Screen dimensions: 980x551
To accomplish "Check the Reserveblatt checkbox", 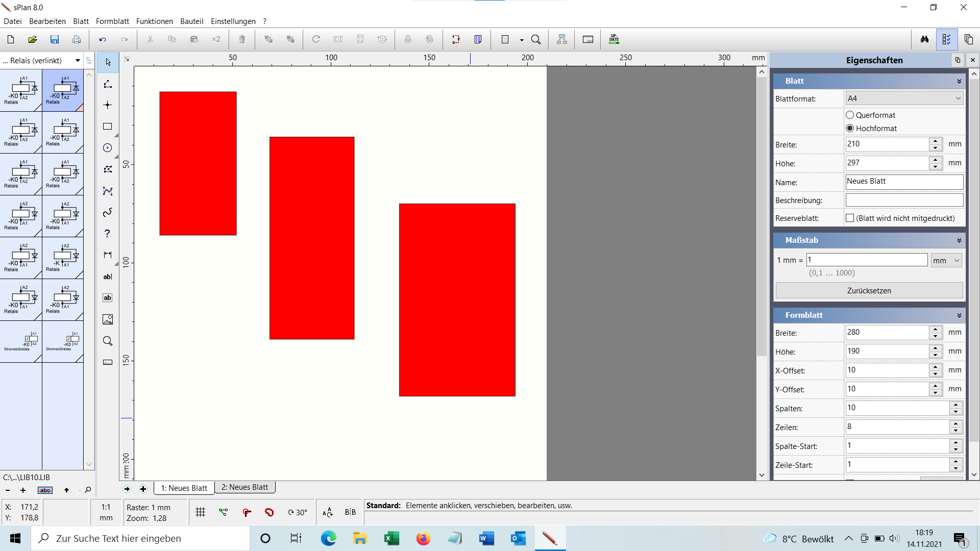I will tap(850, 218).
